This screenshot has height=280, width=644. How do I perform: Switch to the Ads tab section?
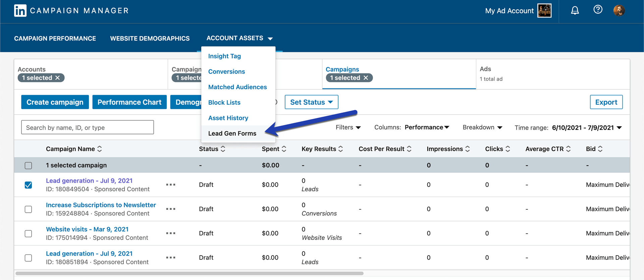[553, 74]
